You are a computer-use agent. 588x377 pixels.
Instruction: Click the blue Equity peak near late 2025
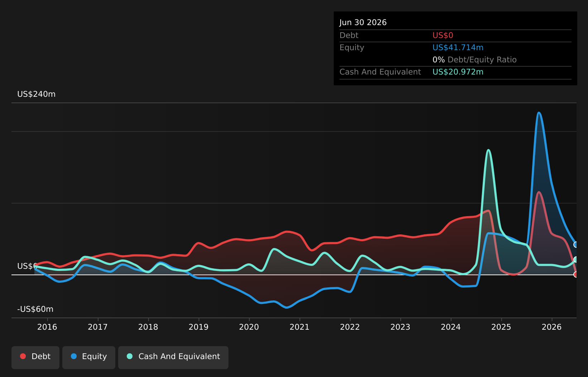tap(539, 113)
